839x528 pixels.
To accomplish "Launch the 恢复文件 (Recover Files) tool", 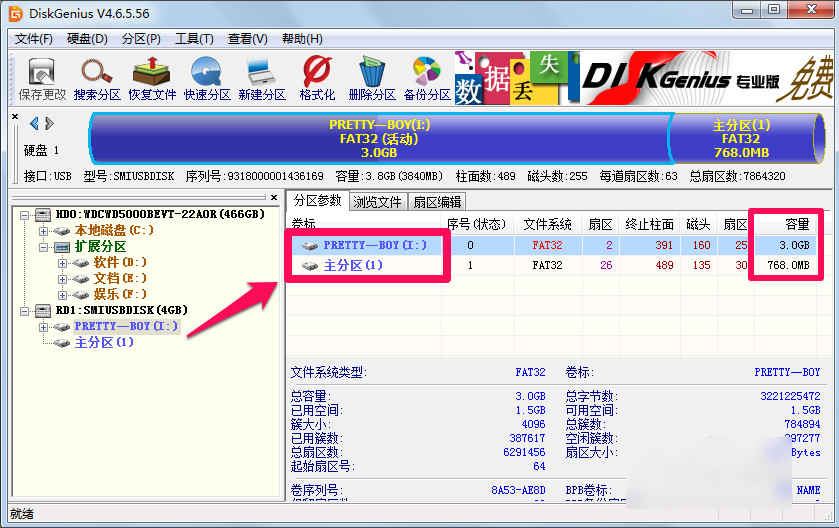I will point(152,79).
